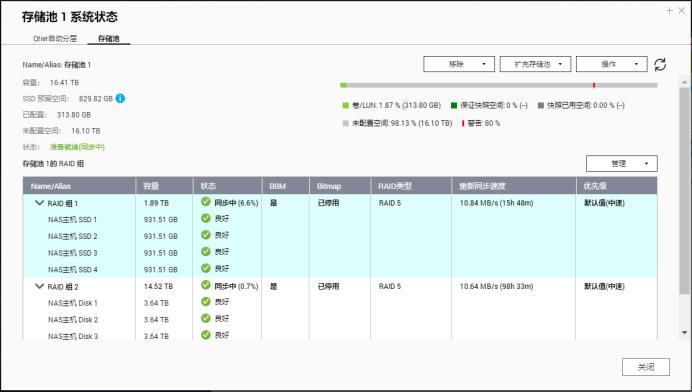The width and height of the screenshot is (692, 392).
Task: Click the 10.84 MB/s (15h 48m) speed cell
Action: coord(496,203)
